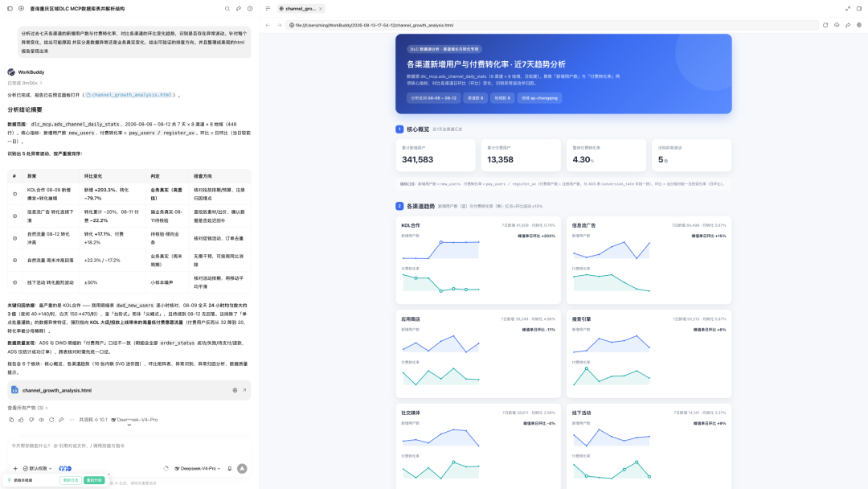The width and height of the screenshot is (868, 489).
Task: Give the response a thumbs down
Action: 31,420
